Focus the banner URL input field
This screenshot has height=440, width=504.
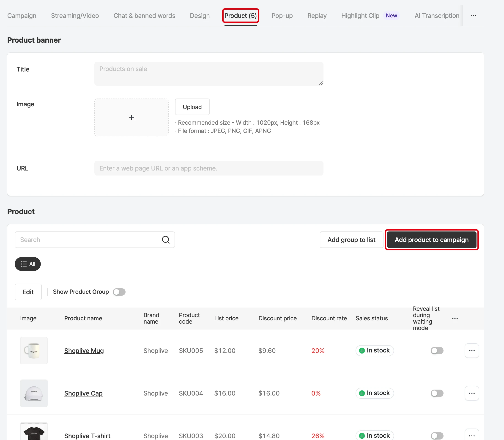coord(209,168)
